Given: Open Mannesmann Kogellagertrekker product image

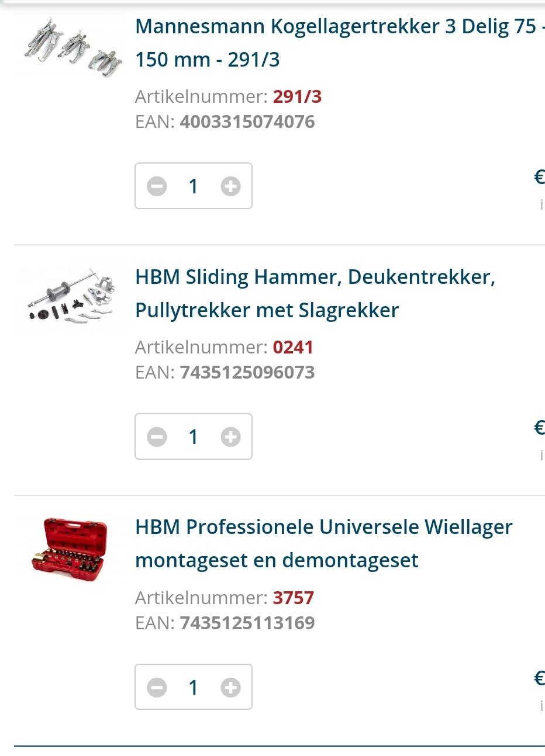Looking at the screenshot, I should (x=71, y=47).
